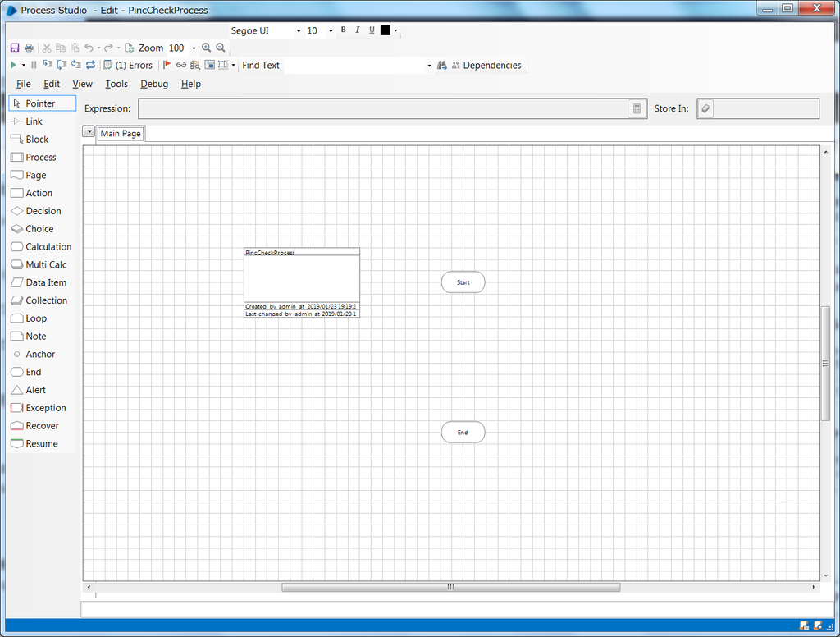This screenshot has width=840, height=637.
Task: Click the binoculars find icon
Action: pos(442,65)
